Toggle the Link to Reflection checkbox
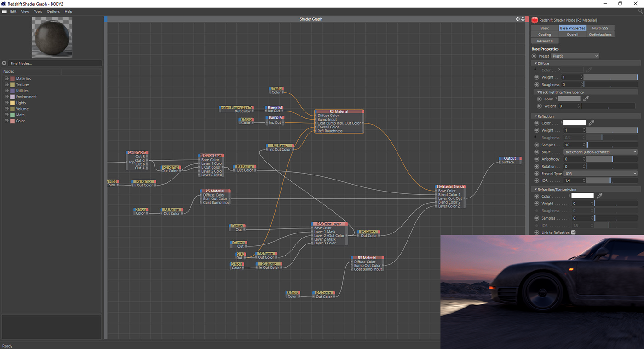The width and height of the screenshot is (644, 349). click(573, 233)
